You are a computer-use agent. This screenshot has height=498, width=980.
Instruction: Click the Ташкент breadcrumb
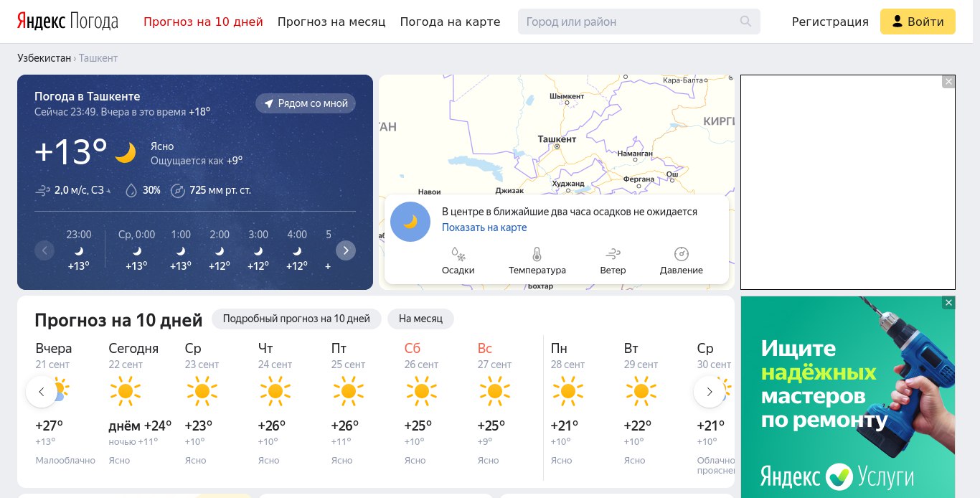click(x=98, y=57)
